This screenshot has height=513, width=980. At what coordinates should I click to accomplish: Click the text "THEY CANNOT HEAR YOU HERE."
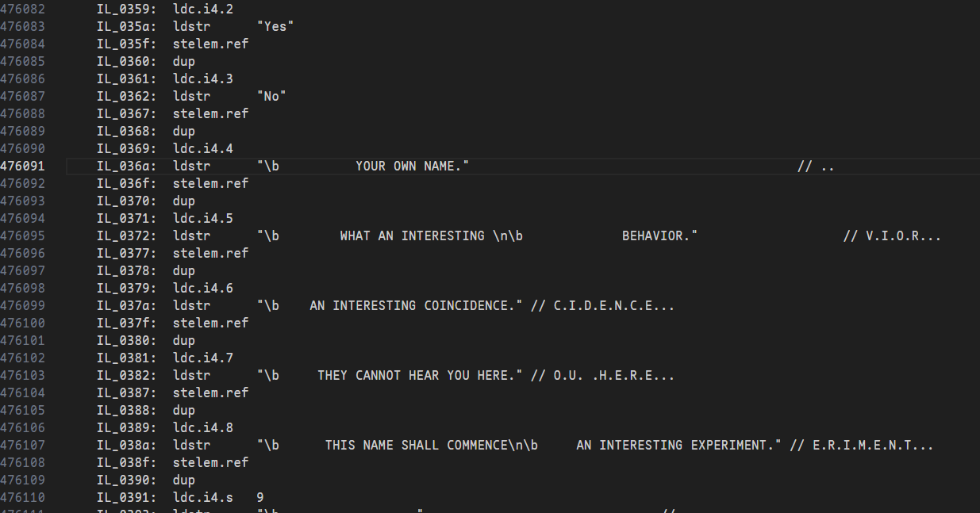point(420,376)
